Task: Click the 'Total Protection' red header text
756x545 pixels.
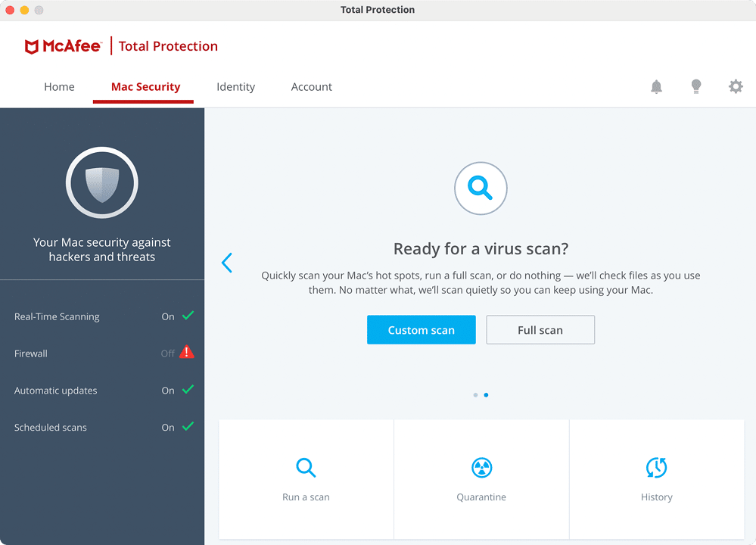Action: tap(168, 46)
